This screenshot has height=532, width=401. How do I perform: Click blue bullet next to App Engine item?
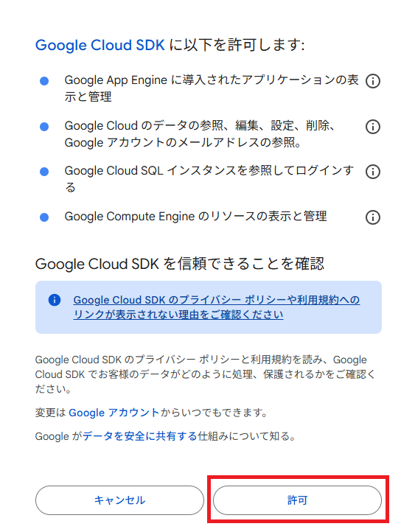(x=44, y=81)
